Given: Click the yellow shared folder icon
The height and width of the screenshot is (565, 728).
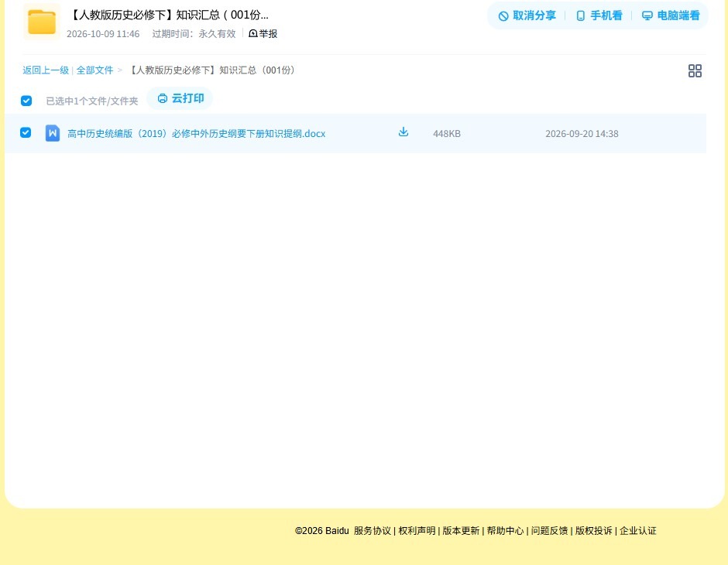Looking at the screenshot, I should tap(42, 22).
